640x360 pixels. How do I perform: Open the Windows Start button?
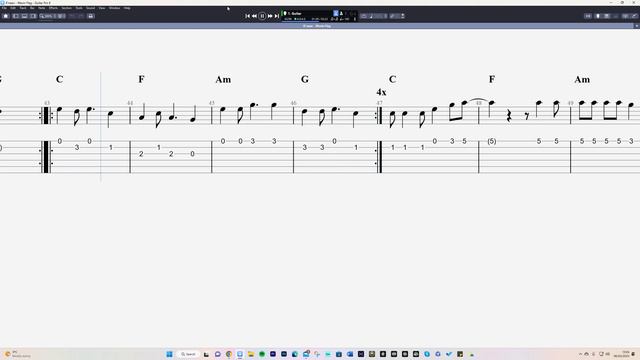(x=169, y=354)
